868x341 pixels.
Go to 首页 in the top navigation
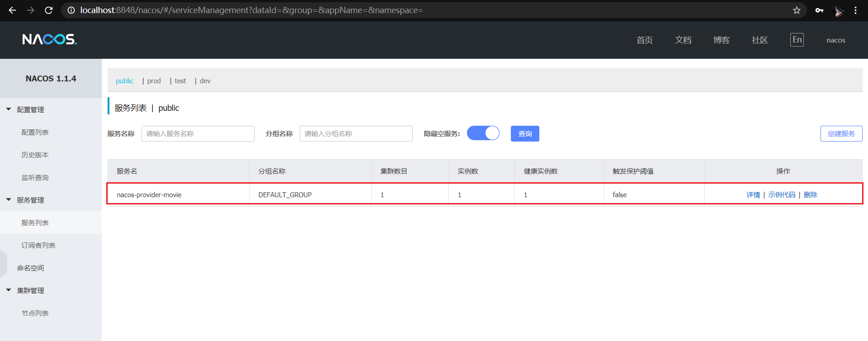(x=645, y=40)
